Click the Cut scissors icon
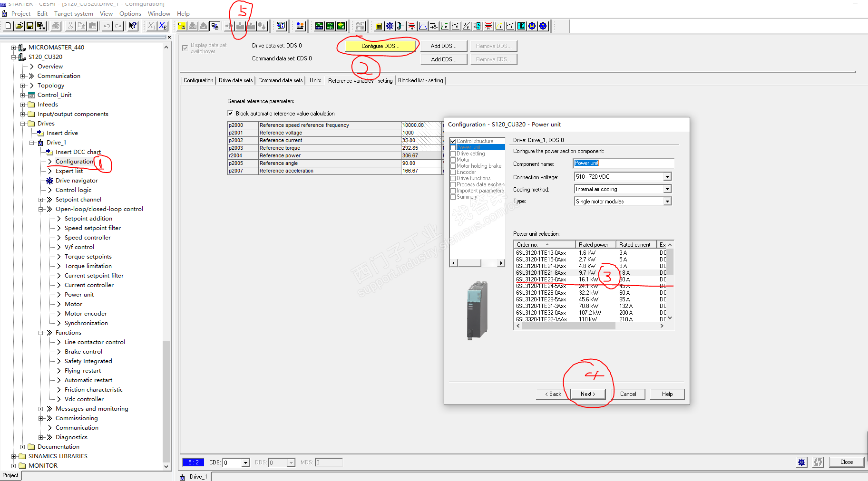This screenshot has height=481, width=868. click(x=70, y=26)
